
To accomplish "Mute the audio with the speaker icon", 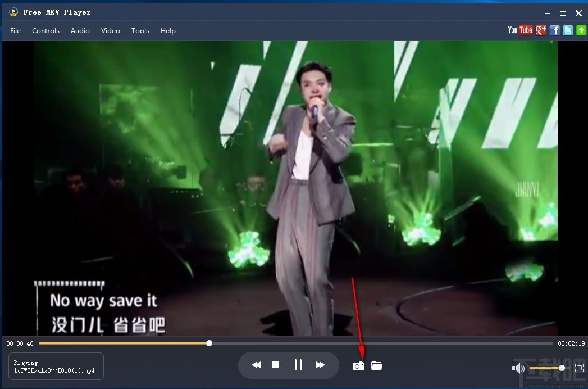I will point(518,368).
